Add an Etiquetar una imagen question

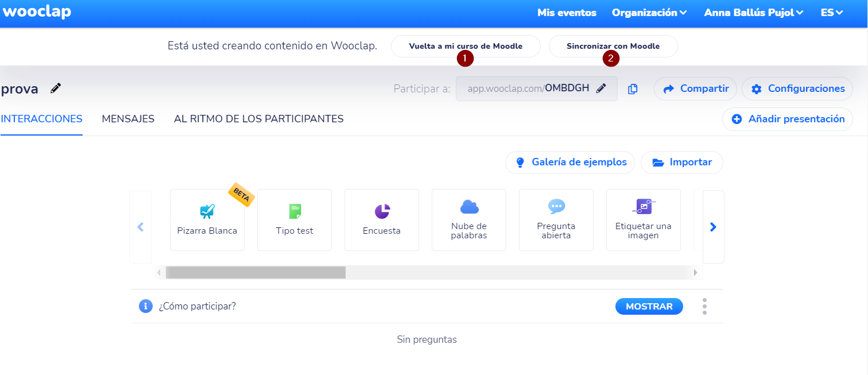pos(644,220)
